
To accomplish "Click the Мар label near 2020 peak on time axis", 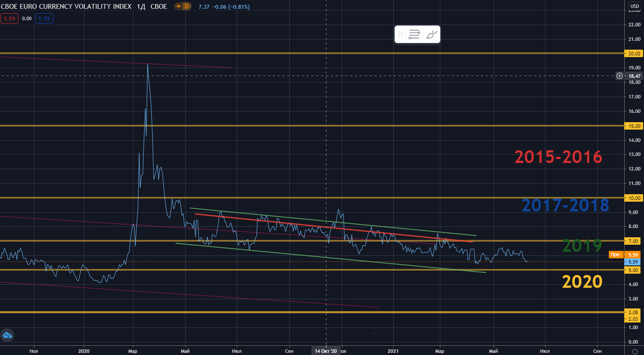I will point(133,351).
